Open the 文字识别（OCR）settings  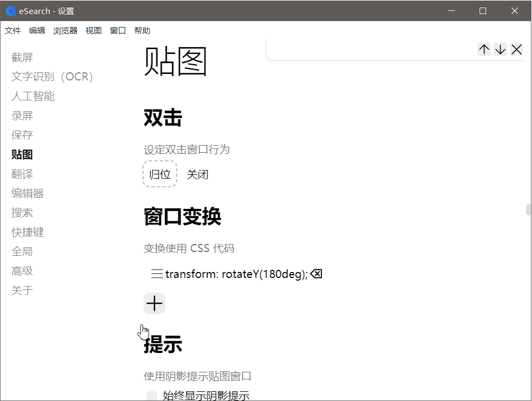point(52,76)
